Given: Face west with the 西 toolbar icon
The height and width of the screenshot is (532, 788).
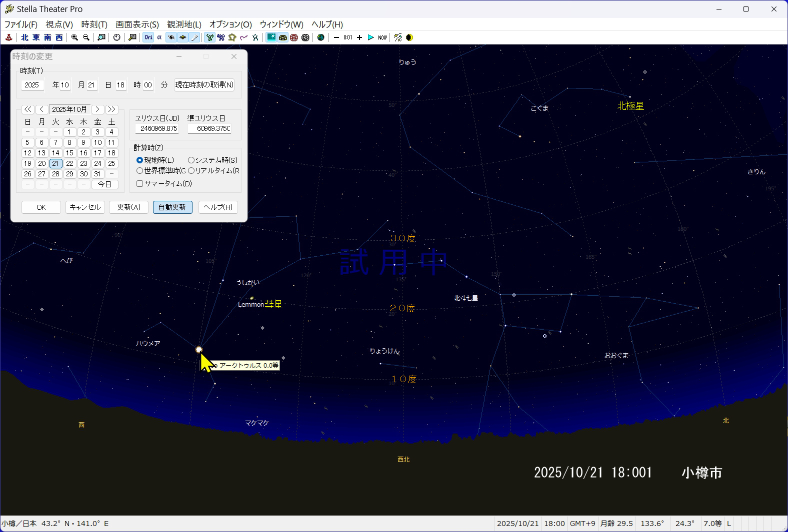Looking at the screenshot, I should [x=59, y=37].
